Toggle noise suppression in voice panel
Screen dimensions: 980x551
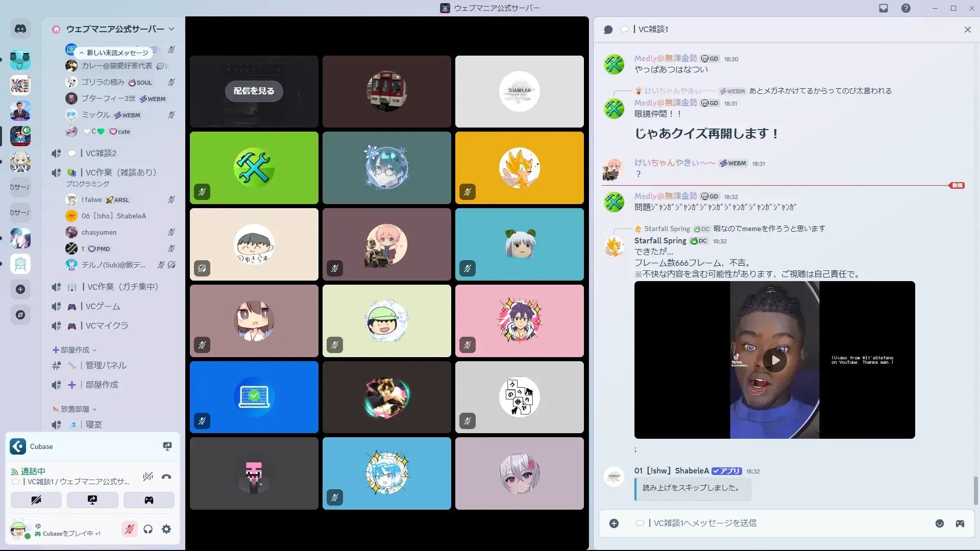tap(148, 477)
